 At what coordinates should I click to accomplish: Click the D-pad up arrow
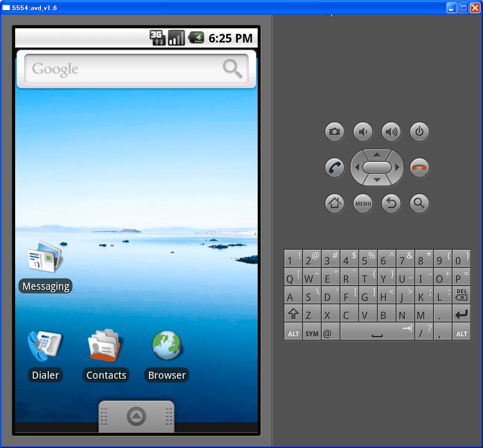pyautogui.click(x=377, y=154)
